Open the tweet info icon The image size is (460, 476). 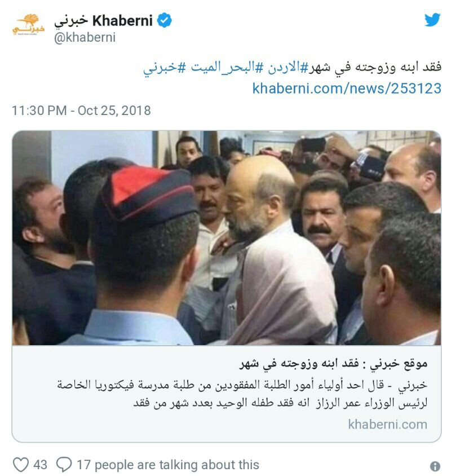click(x=435, y=466)
